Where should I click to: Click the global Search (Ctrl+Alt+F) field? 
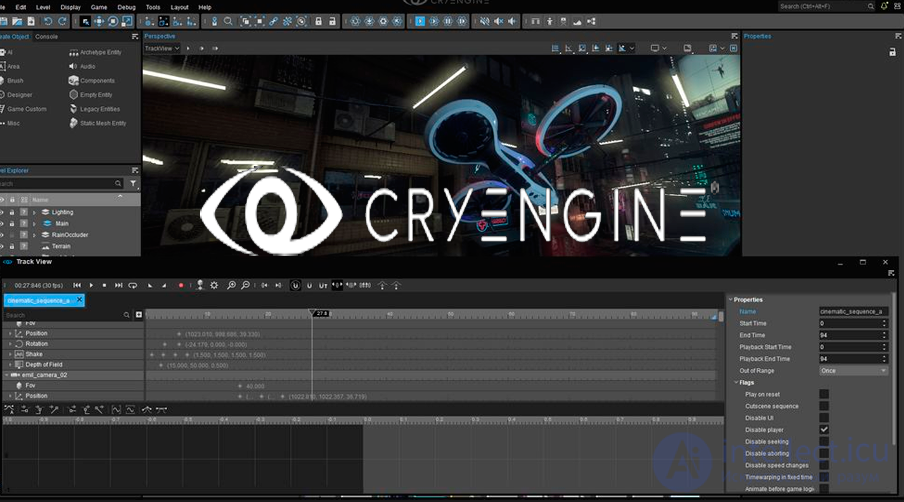(826, 6)
